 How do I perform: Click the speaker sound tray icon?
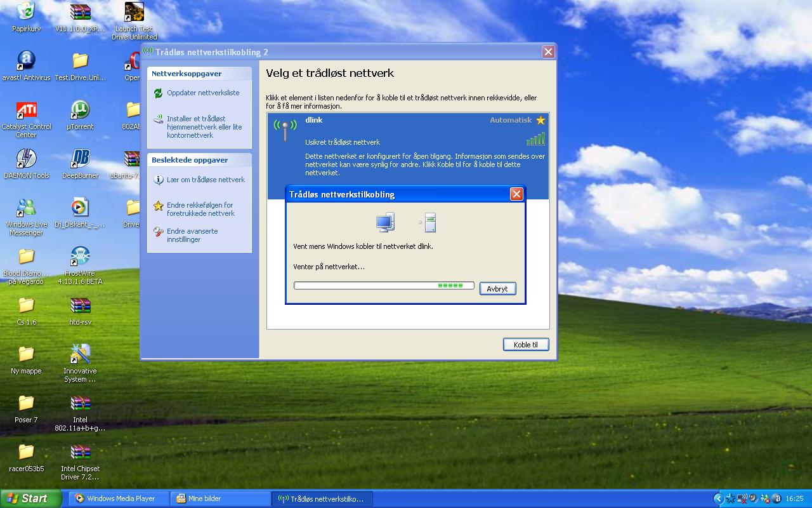(753, 498)
